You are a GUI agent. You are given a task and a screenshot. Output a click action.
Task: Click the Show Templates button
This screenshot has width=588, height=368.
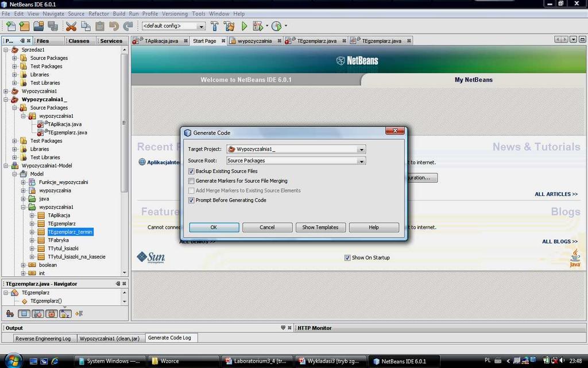click(320, 227)
